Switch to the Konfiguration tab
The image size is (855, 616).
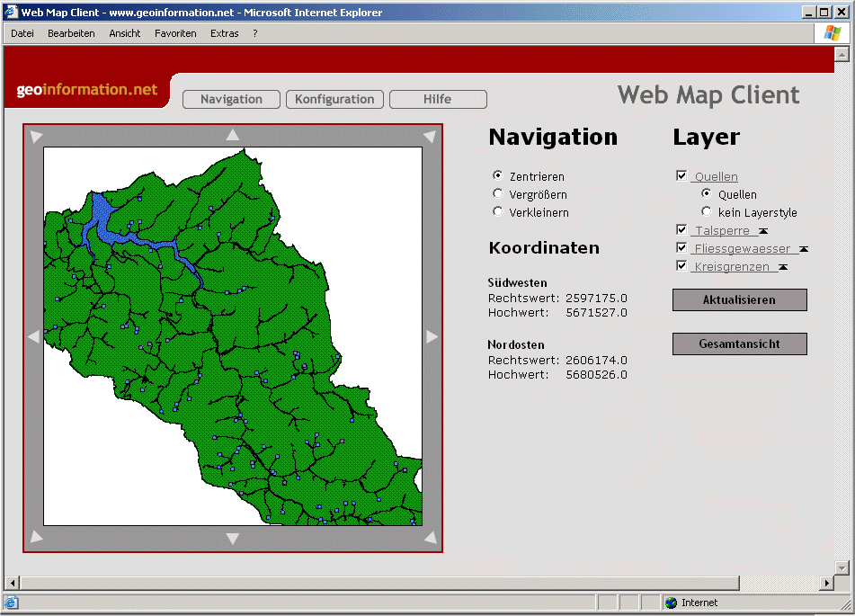[334, 99]
